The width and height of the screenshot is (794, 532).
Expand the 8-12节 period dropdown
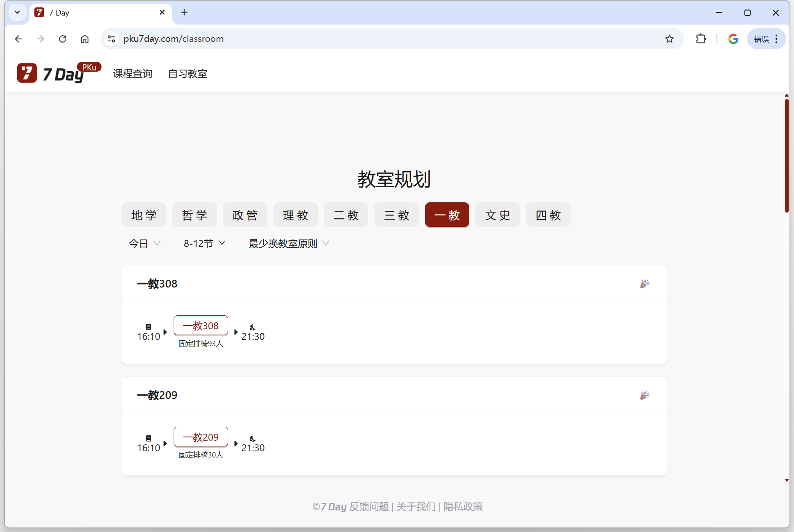pyautogui.click(x=204, y=244)
